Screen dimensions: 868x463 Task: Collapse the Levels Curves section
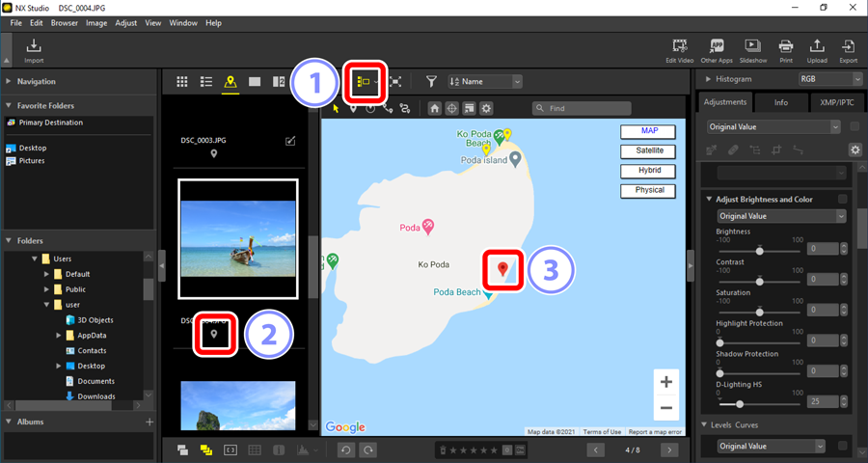[x=705, y=424]
